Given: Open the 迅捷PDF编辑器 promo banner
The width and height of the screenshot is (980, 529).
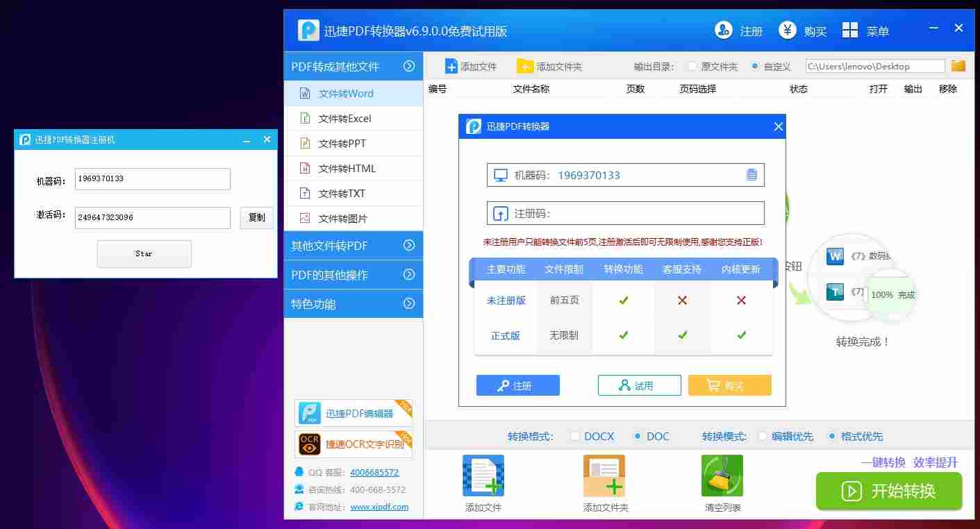Looking at the screenshot, I should 354,413.
